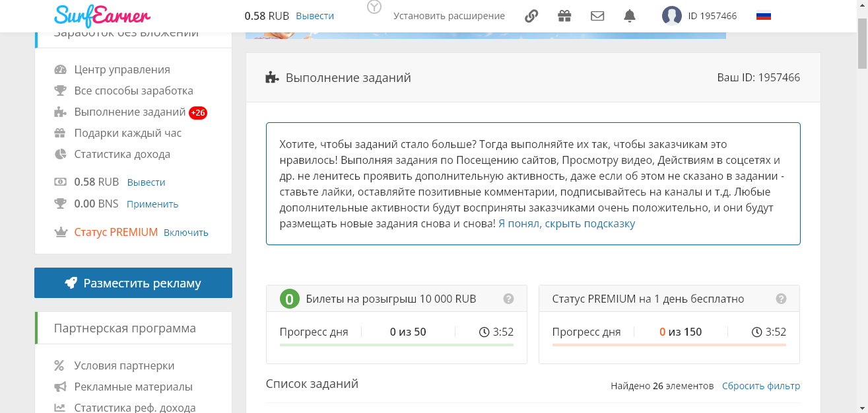Switch language using Russian flag icon

(x=764, y=16)
